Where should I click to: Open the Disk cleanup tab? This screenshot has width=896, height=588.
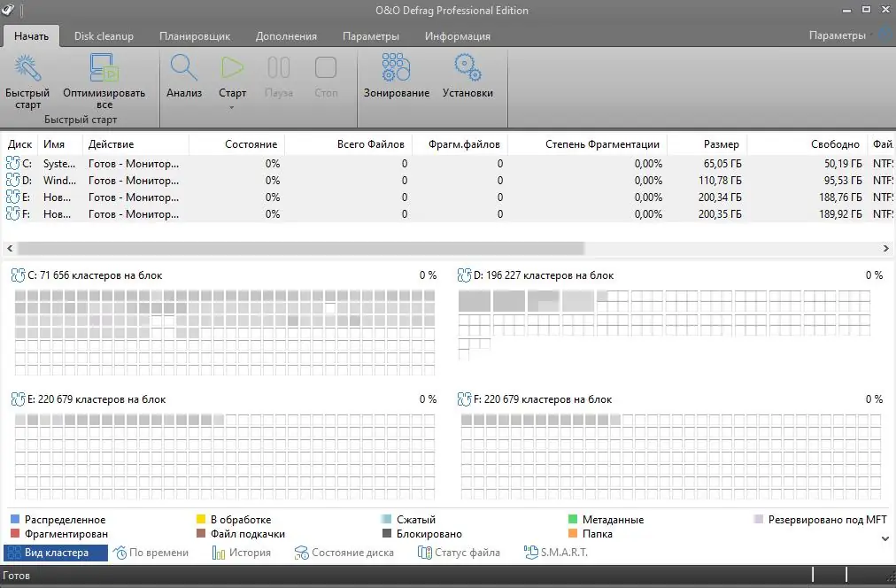(x=104, y=36)
